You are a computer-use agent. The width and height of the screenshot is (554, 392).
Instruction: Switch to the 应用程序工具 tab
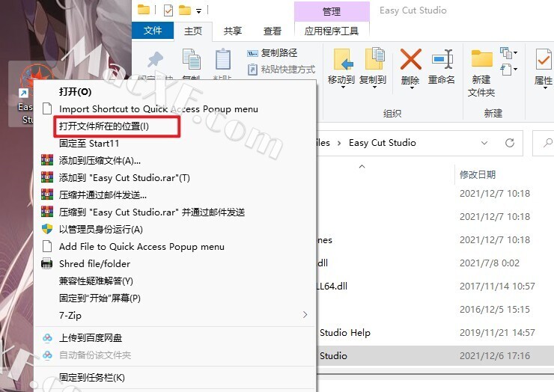pyautogui.click(x=332, y=31)
